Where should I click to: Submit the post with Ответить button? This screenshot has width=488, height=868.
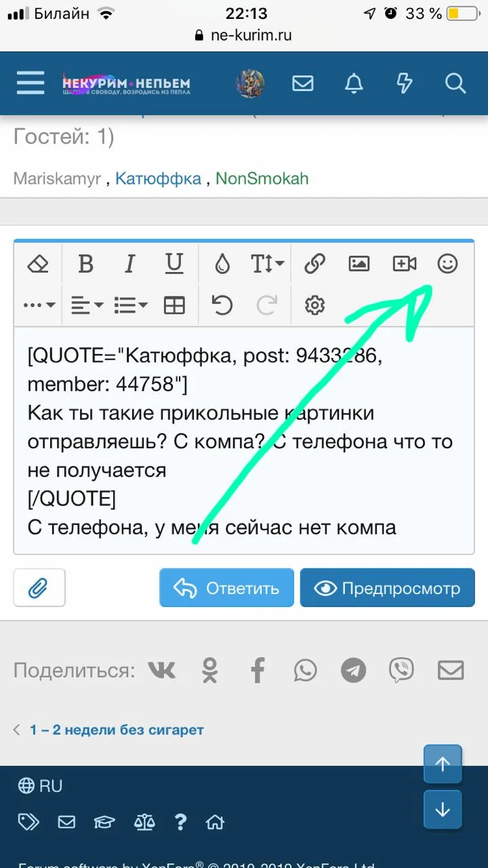(226, 587)
